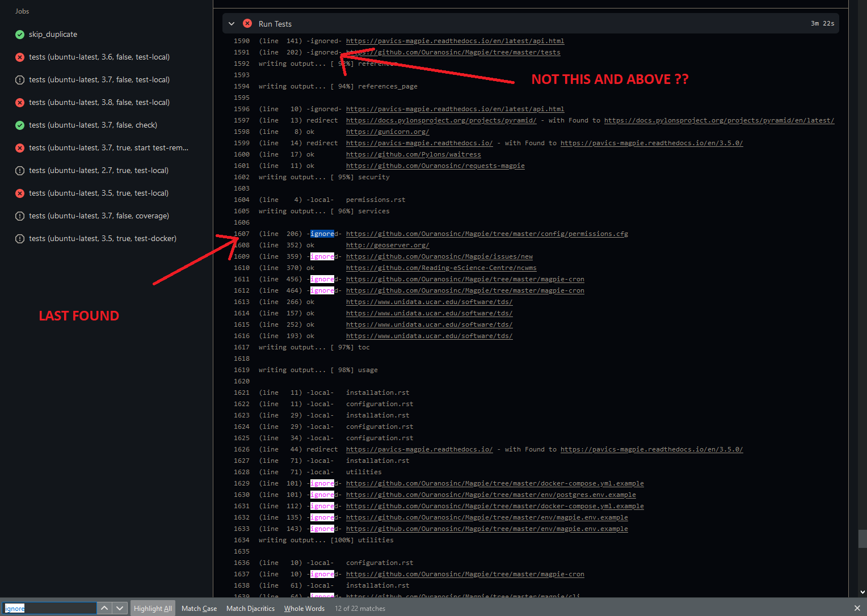The image size is (867, 616).
Task: Click the red failed icon beside Run Tests
Action: (x=247, y=23)
